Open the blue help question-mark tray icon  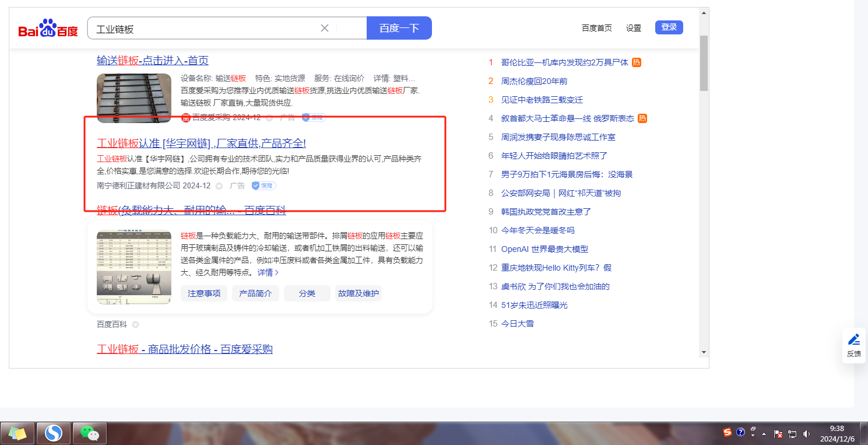740,433
